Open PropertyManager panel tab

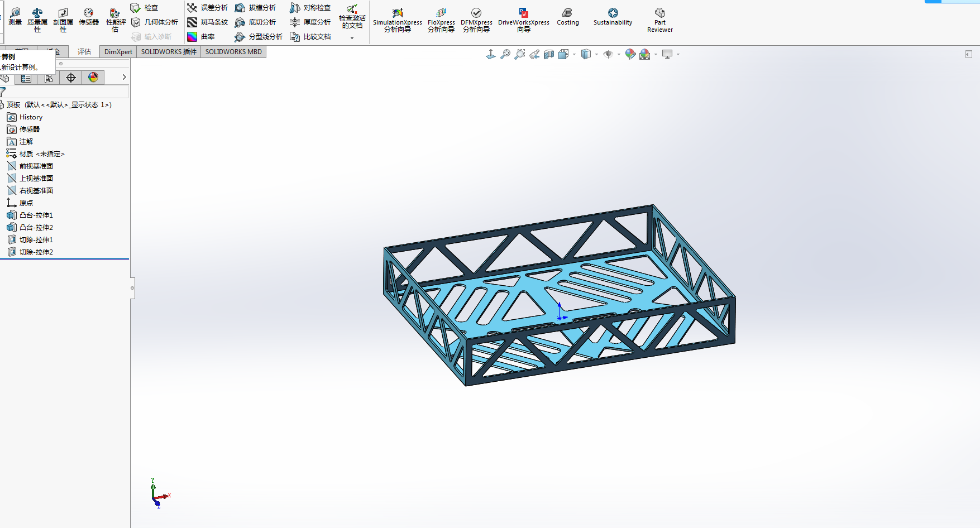tap(26, 78)
